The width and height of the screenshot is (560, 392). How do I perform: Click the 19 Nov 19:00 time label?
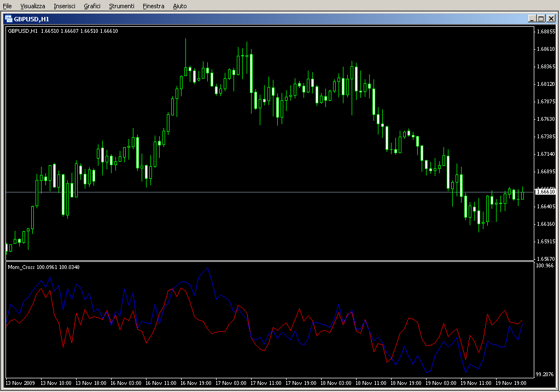pyautogui.click(x=511, y=383)
